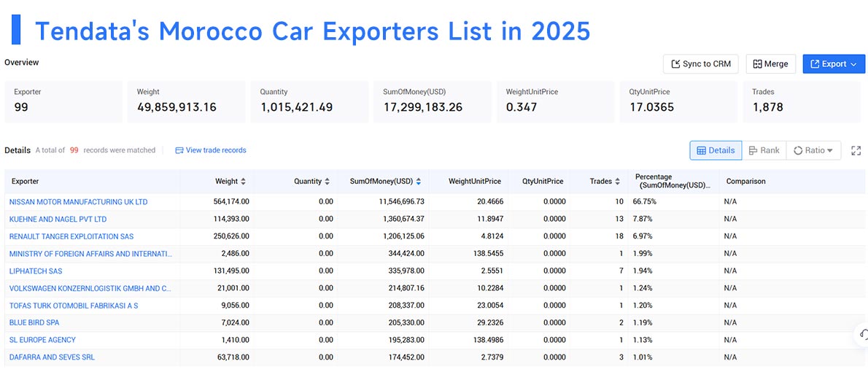The height and width of the screenshot is (372, 868).
Task: Select the SumOfMoney(USD) 17,299,183.26 summary card
Action: click(x=433, y=102)
